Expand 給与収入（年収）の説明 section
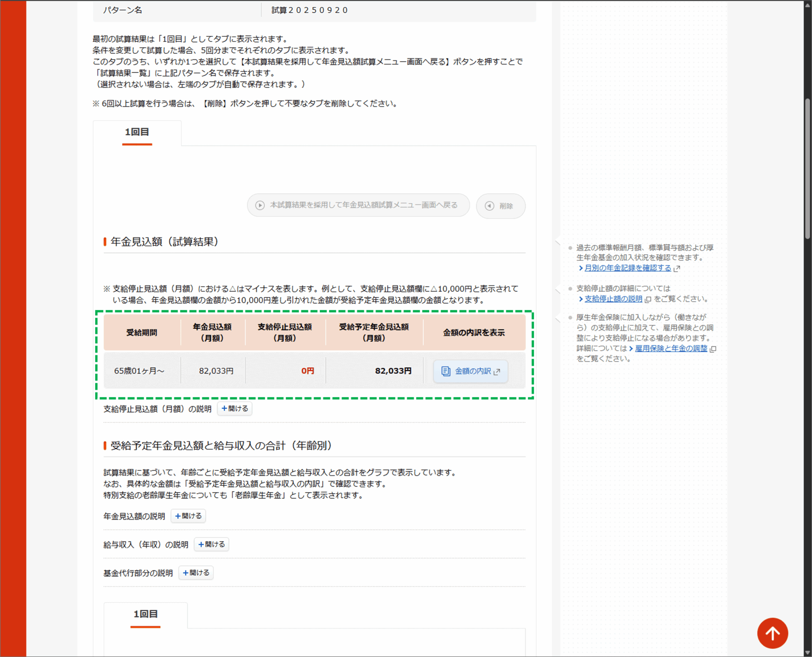This screenshot has height=657, width=812. [211, 544]
